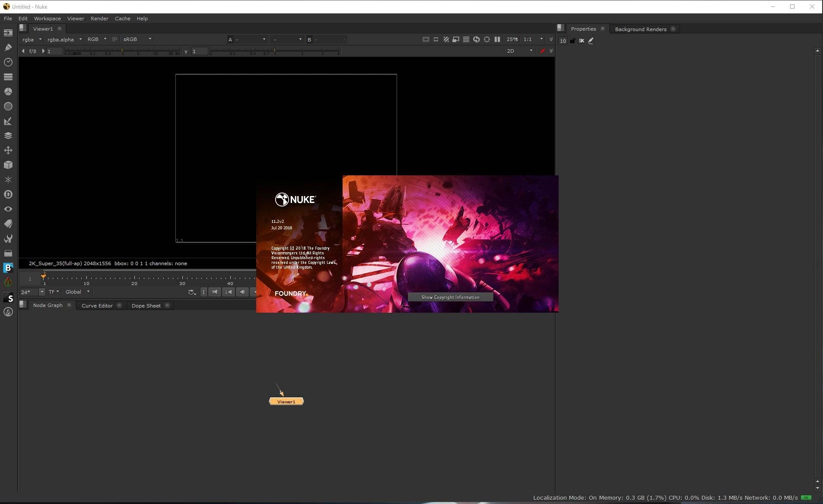
Task: Open the Keyer nodes menu icon
Action: (x=8, y=121)
